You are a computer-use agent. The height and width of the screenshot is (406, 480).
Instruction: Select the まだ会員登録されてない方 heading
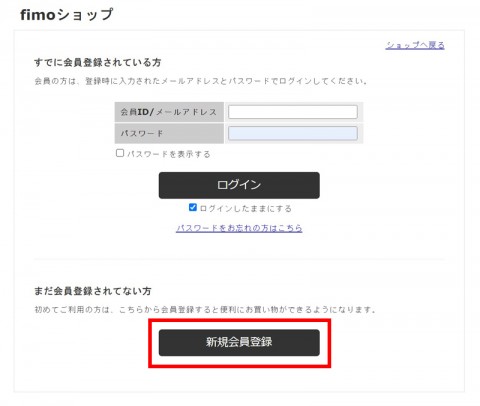coord(93,291)
